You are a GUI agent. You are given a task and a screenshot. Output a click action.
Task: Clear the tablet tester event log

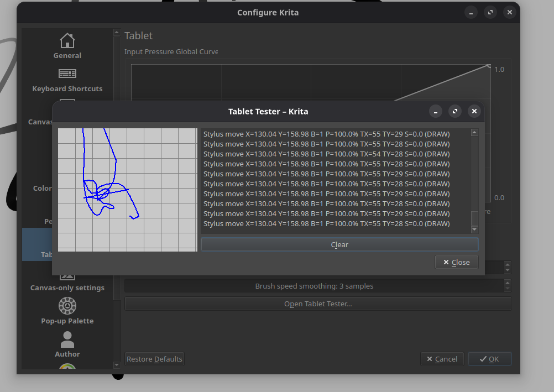(x=339, y=244)
